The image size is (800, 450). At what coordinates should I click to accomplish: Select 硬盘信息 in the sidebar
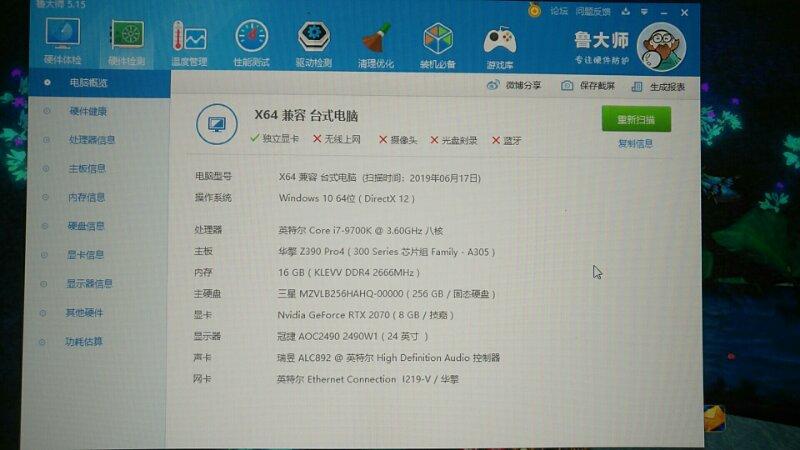86,226
